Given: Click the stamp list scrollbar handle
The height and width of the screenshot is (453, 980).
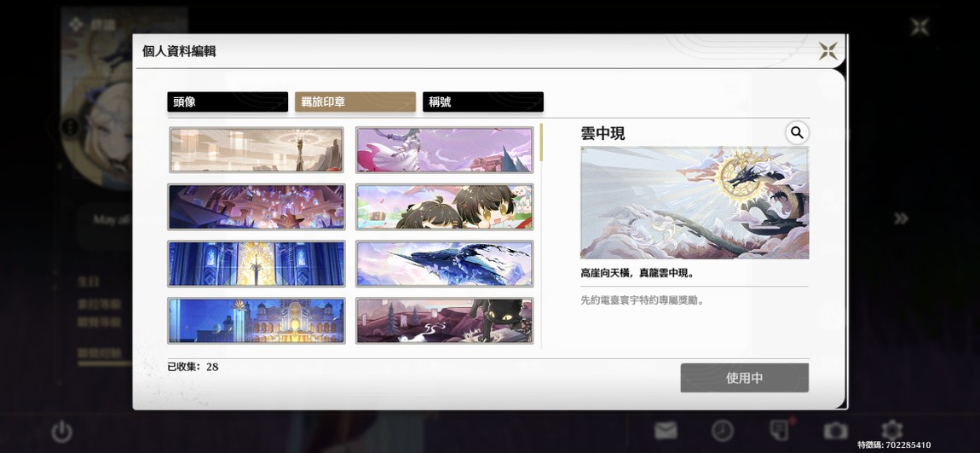Looking at the screenshot, I should pos(541,142).
